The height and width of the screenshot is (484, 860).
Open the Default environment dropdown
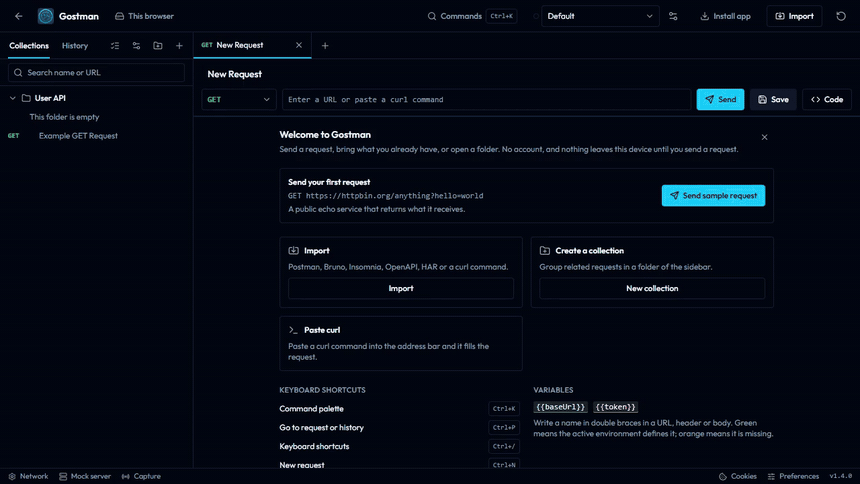[x=600, y=16]
